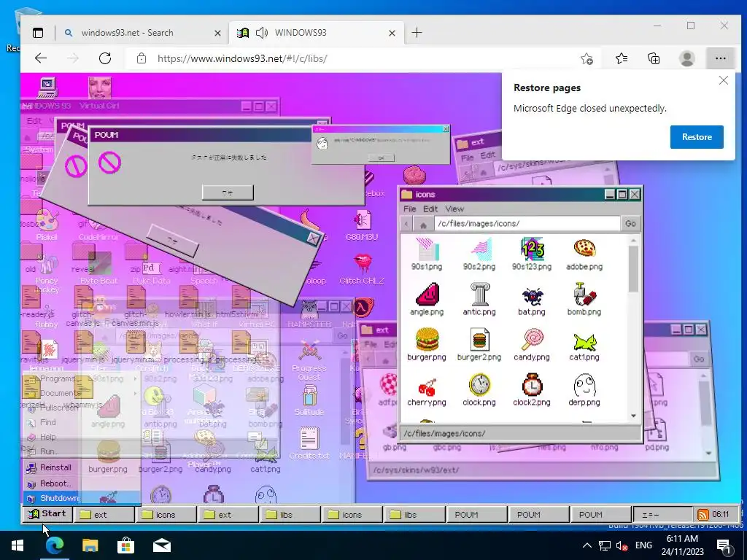Add page to favorites star
The image size is (747, 560).
[x=587, y=58]
